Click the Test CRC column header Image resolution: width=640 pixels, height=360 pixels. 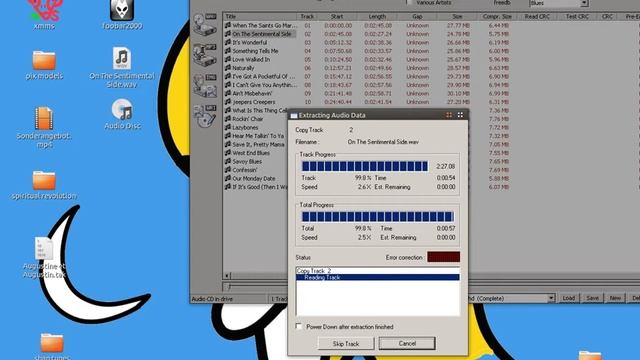point(577,17)
